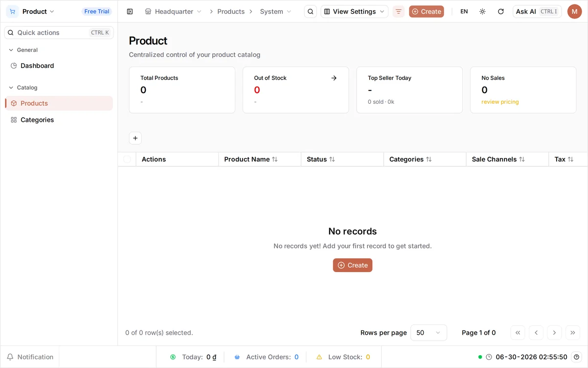
Task: Sort by Status arrows icon
Action: (x=332, y=159)
